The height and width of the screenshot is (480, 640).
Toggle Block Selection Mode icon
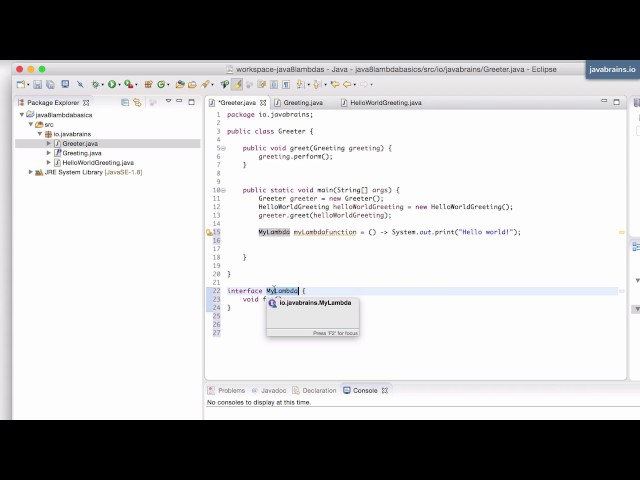point(261,84)
